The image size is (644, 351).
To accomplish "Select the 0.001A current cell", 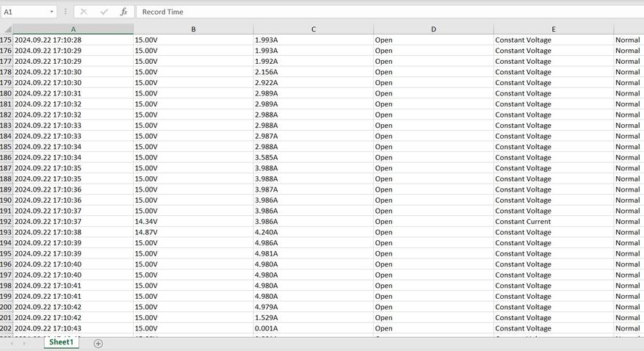I will [314, 328].
